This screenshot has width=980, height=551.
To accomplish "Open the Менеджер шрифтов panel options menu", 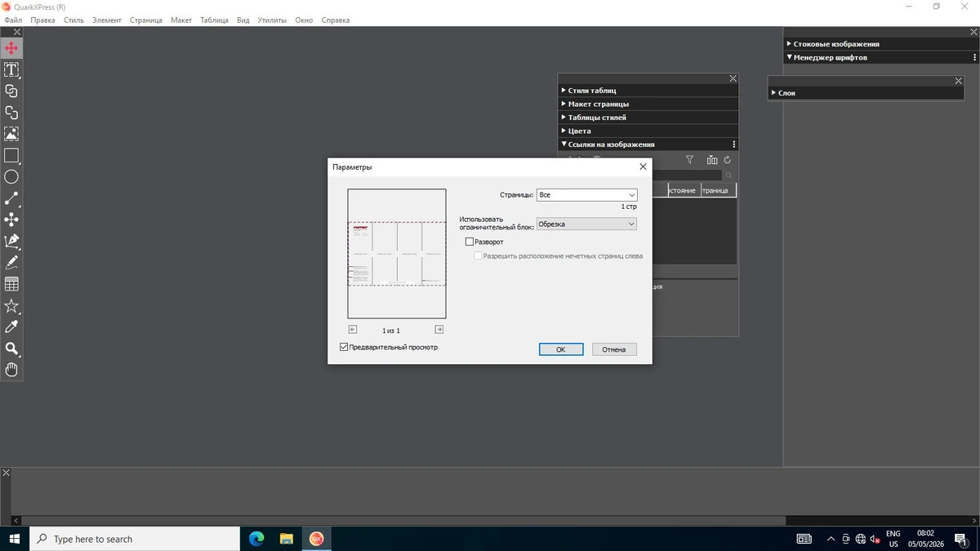I will pyautogui.click(x=974, y=58).
